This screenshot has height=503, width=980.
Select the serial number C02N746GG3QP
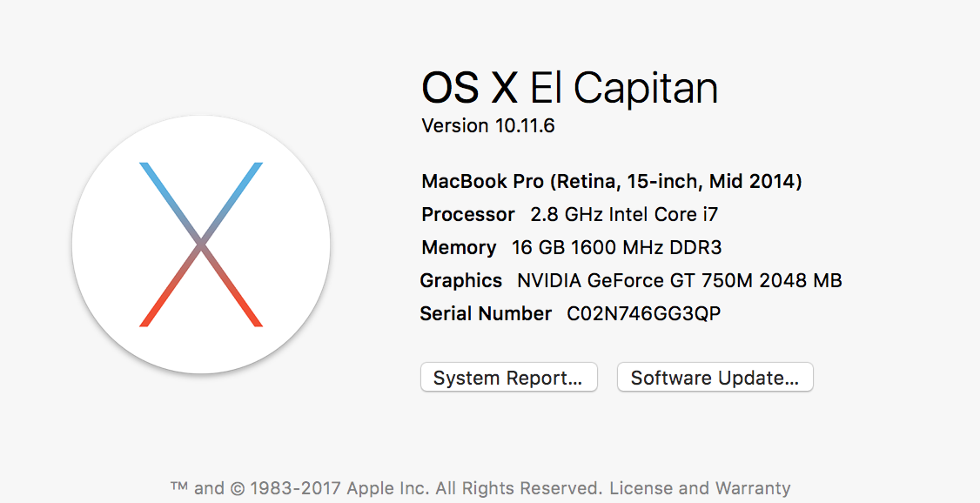643,314
